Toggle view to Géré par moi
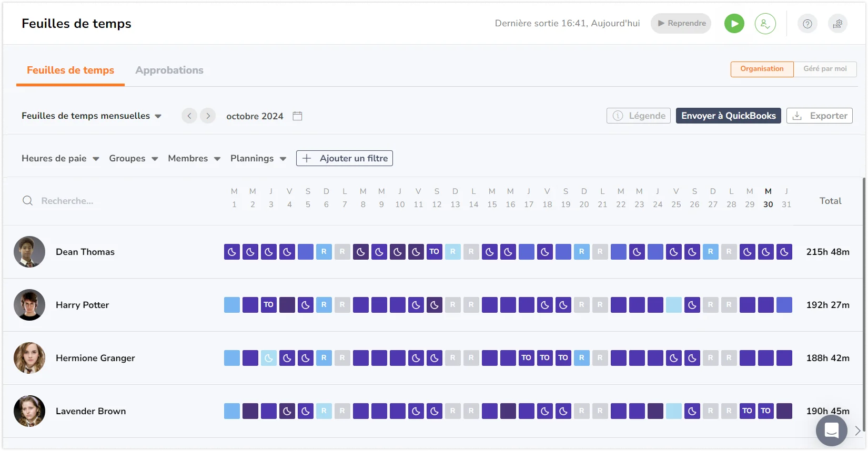Image resolution: width=868 pixels, height=451 pixels. pos(825,69)
